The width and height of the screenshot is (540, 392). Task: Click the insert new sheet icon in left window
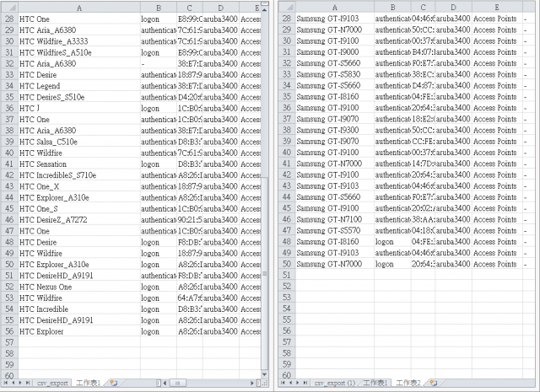click(x=113, y=383)
